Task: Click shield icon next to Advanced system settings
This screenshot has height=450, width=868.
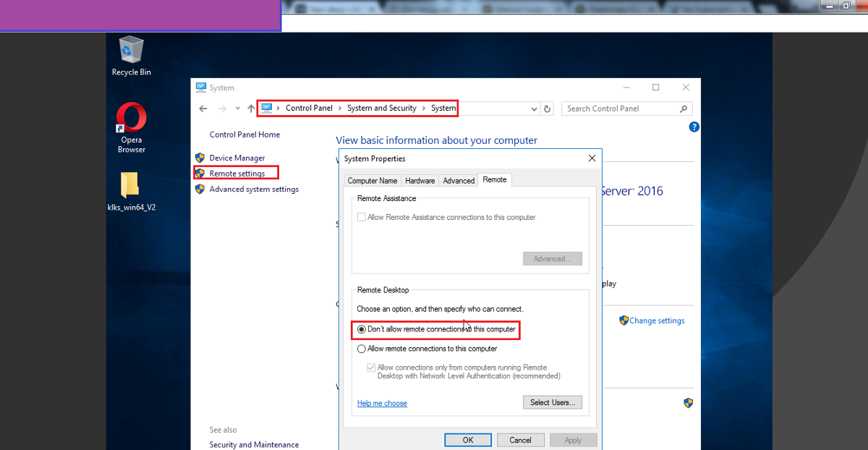Action: click(200, 189)
